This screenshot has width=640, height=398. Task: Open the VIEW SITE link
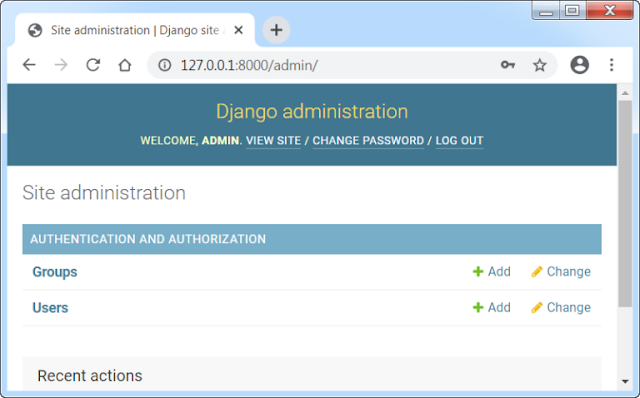click(273, 141)
